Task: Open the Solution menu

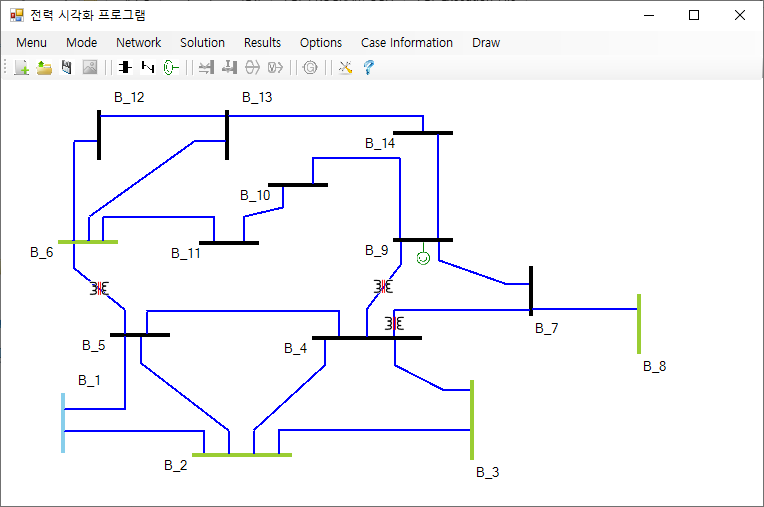Action: point(202,43)
